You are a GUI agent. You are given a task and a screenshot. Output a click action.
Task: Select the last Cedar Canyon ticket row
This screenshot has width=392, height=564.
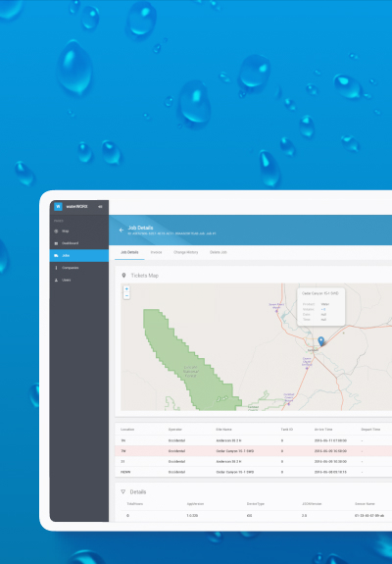pyautogui.click(x=253, y=472)
